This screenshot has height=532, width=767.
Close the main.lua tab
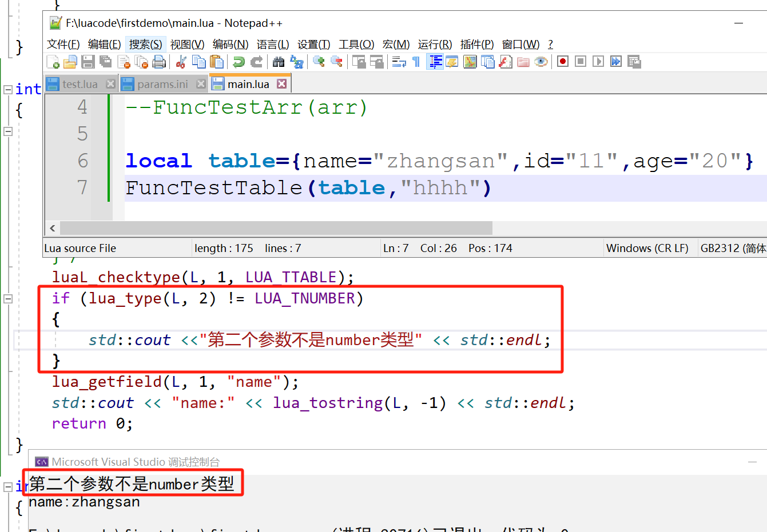[281, 84]
